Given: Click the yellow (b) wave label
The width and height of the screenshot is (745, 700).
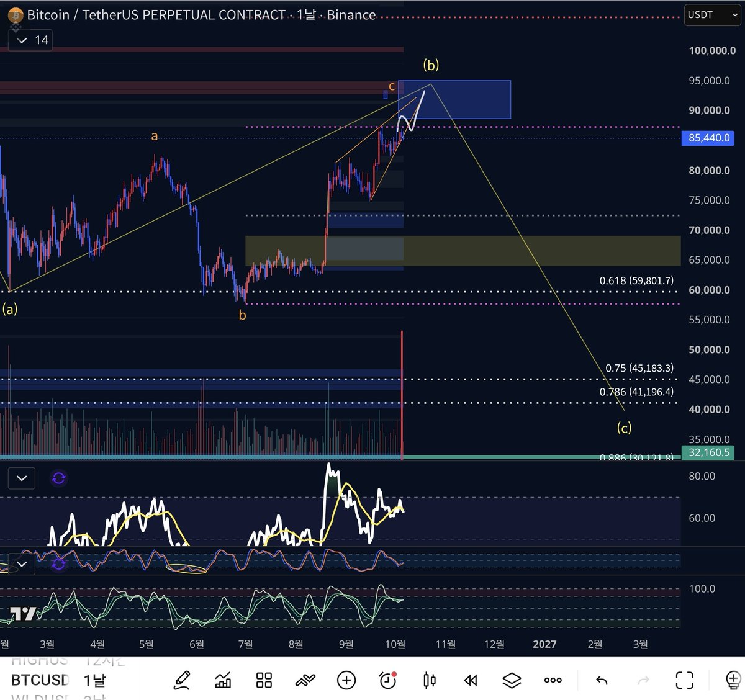Looking at the screenshot, I should pyautogui.click(x=431, y=65).
